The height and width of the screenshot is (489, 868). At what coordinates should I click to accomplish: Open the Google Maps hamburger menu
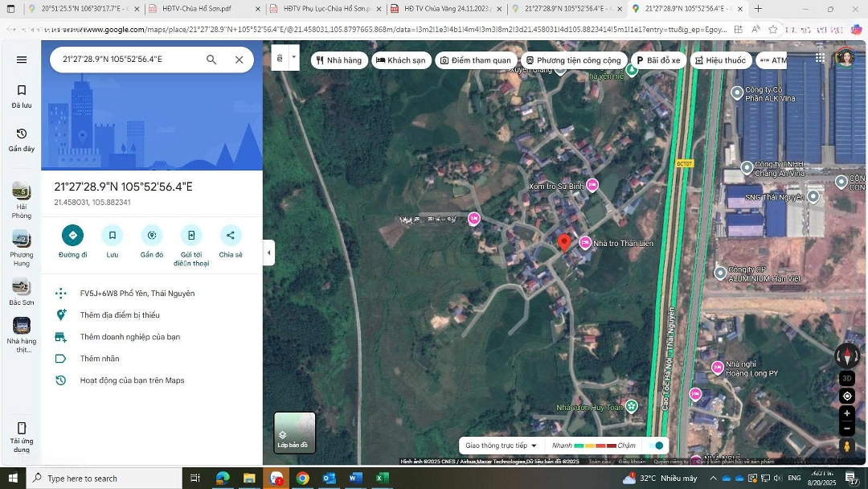click(22, 60)
